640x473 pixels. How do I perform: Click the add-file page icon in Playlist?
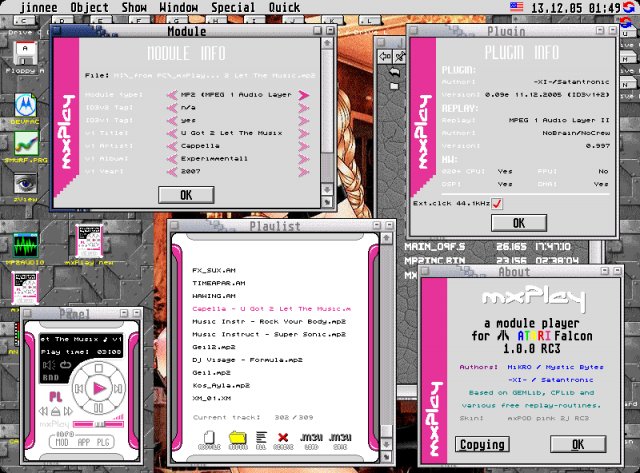tap(209, 440)
